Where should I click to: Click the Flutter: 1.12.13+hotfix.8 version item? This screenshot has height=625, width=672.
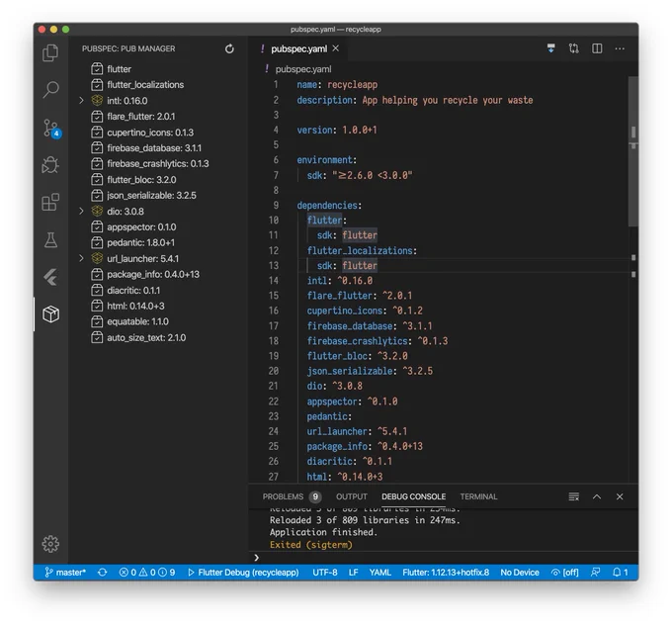tap(446, 573)
